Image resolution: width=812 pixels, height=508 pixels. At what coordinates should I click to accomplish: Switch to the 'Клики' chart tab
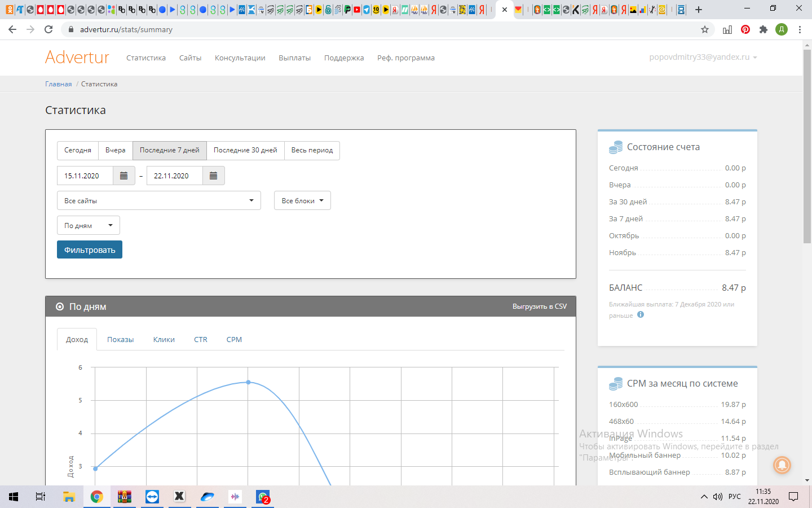pos(164,339)
